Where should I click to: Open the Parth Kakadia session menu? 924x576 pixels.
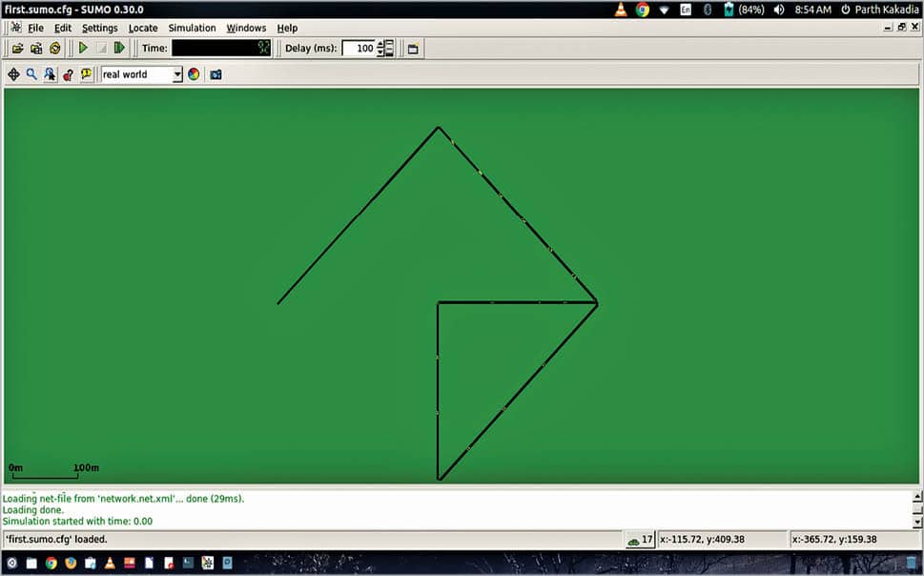click(880, 10)
